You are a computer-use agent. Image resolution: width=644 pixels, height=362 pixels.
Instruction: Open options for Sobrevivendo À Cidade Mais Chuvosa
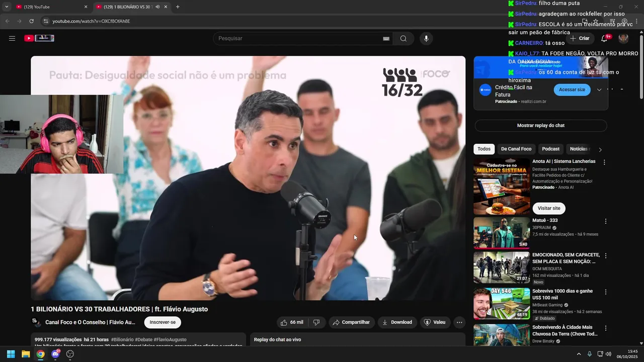[606, 328]
